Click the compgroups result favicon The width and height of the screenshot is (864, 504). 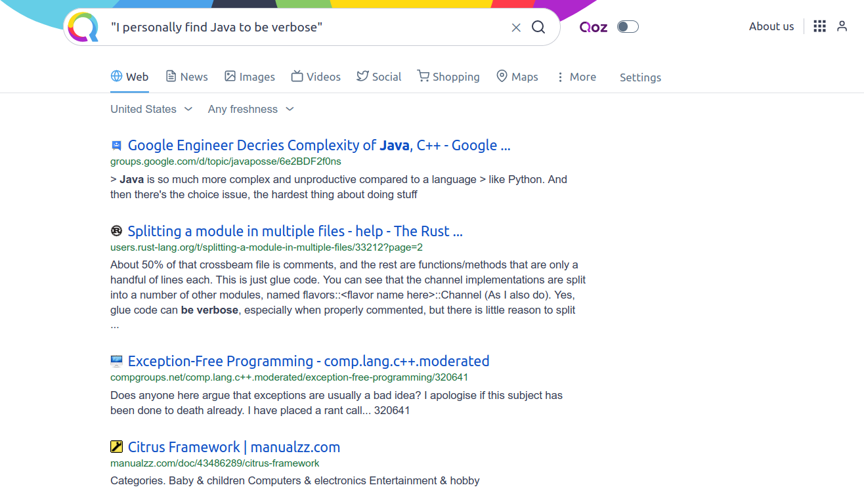116,361
